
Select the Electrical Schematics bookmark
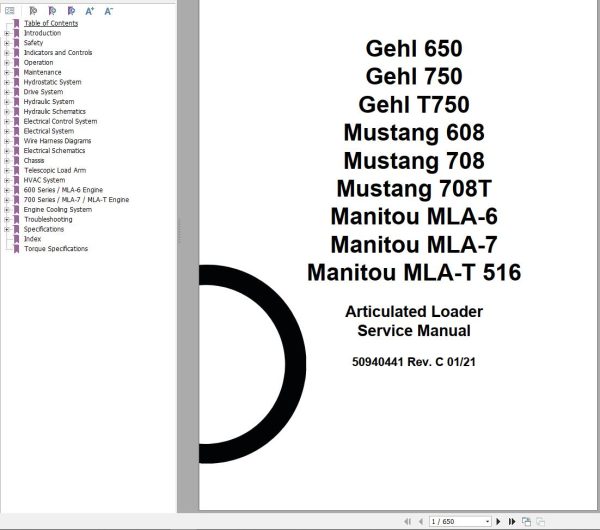pos(54,151)
